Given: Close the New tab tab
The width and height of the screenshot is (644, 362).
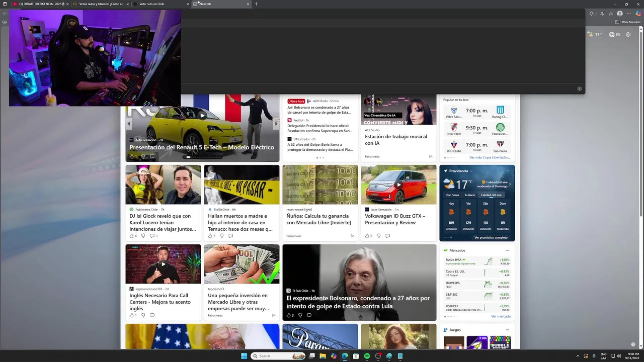Looking at the screenshot, I should click(248, 4).
